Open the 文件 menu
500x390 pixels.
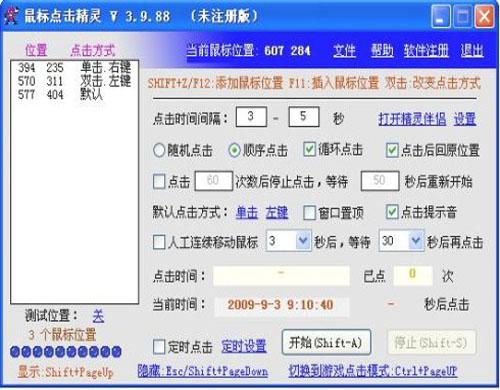point(344,51)
